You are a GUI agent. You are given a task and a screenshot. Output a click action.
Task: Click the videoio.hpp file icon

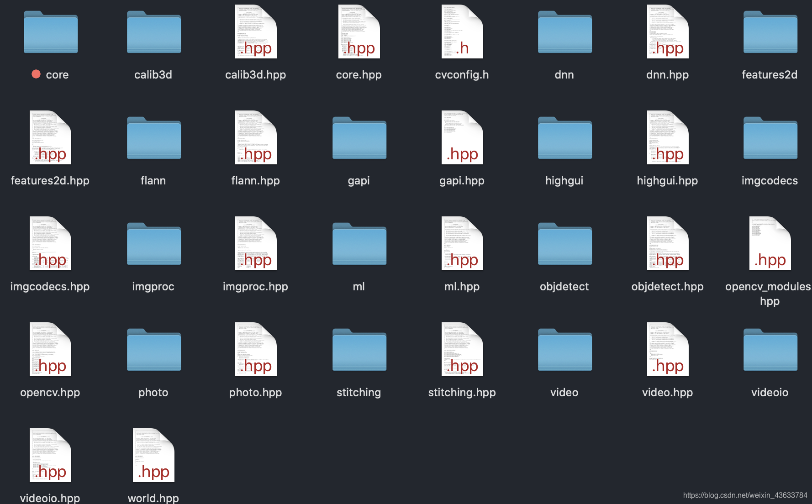click(50, 455)
